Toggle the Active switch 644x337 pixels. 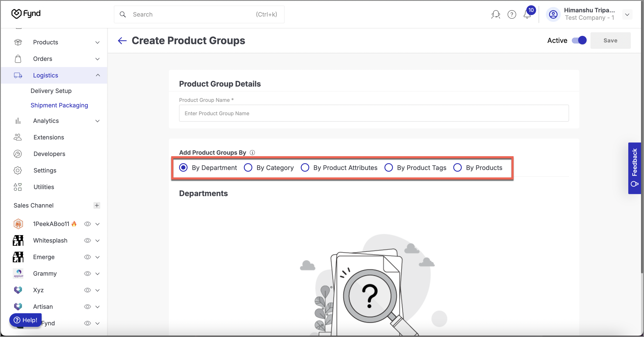coord(579,41)
